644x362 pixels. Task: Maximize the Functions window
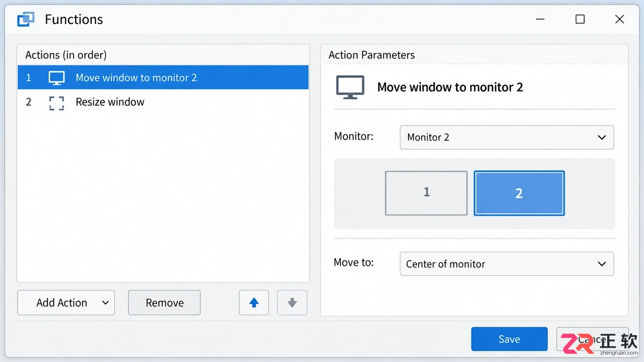580,19
